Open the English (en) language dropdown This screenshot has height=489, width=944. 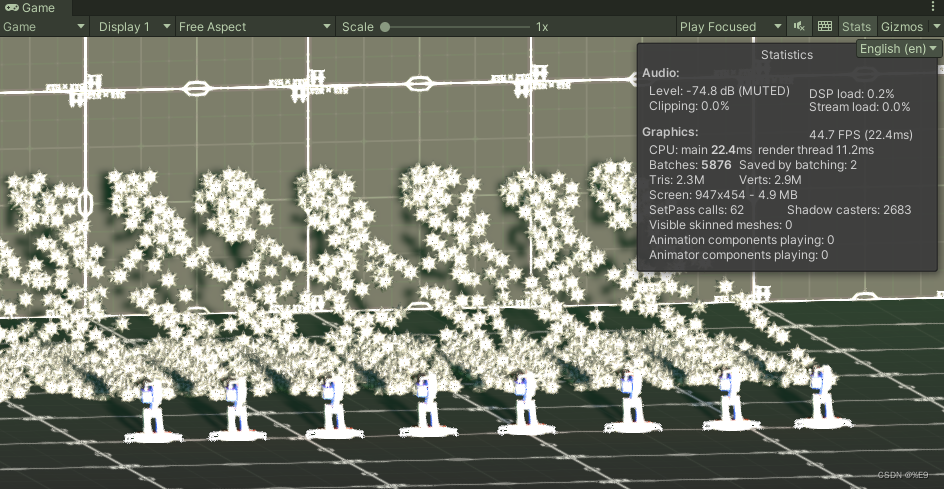coord(898,49)
